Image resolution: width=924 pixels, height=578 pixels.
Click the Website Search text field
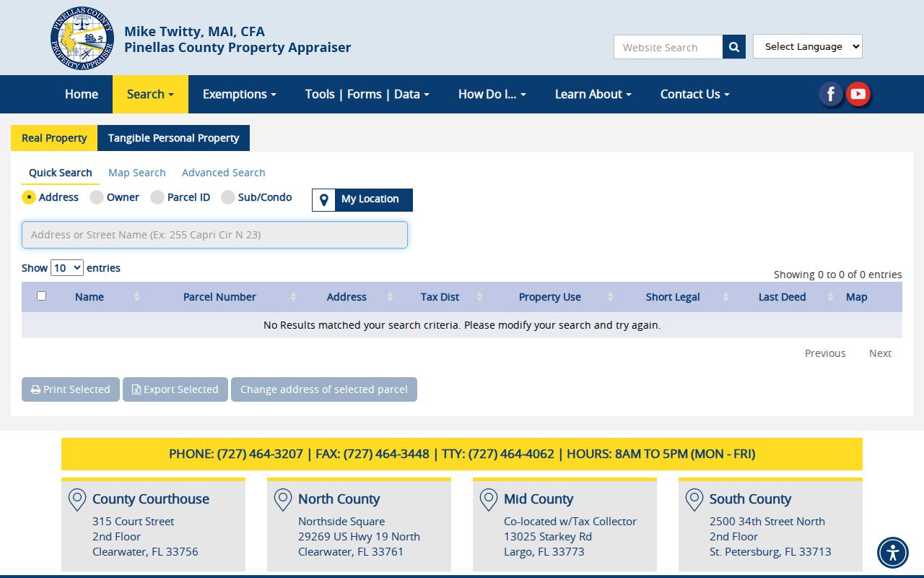668,47
